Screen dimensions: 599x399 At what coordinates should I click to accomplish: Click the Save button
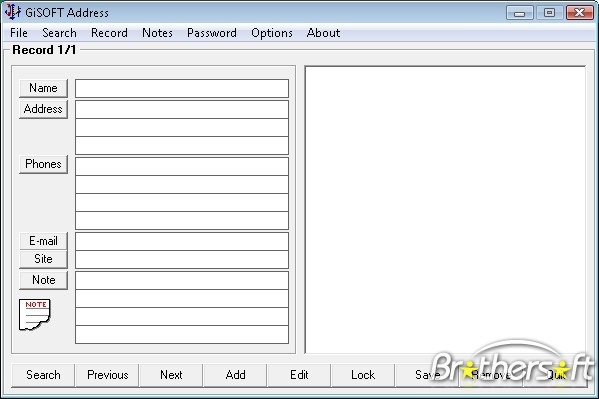(x=427, y=375)
